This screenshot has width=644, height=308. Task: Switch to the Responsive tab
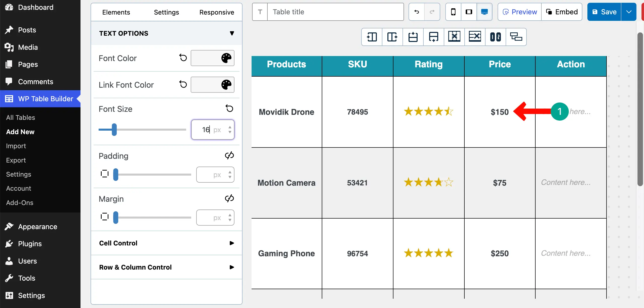217,12
